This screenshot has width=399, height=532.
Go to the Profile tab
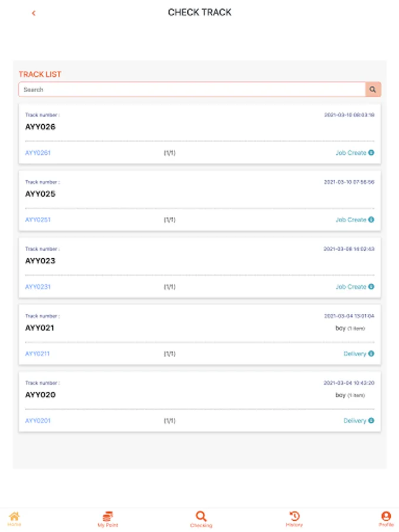(386, 519)
